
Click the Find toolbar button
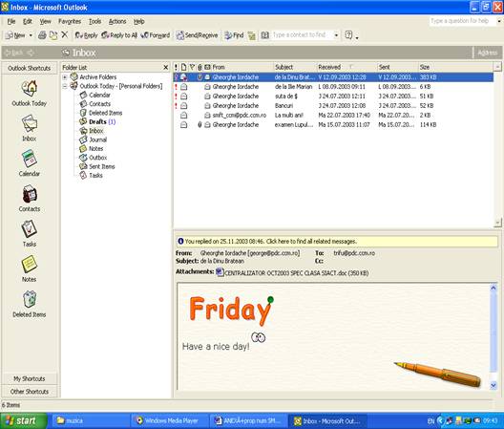(234, 35)
